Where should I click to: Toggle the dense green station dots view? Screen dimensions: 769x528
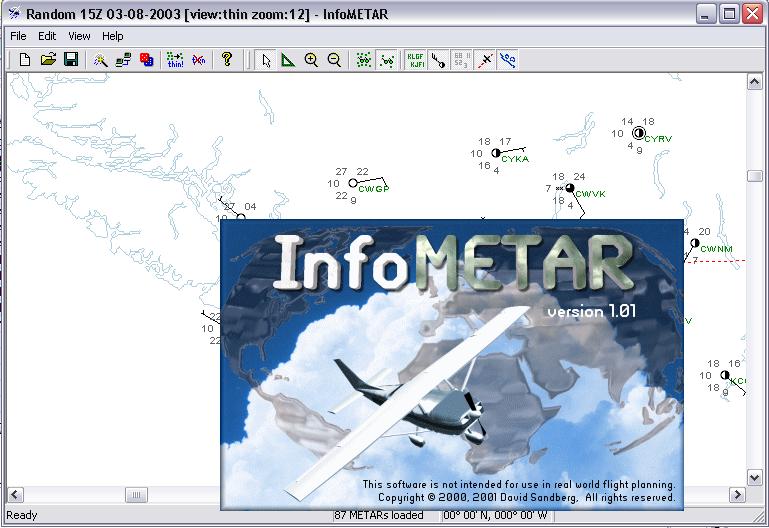coord(364,60)
